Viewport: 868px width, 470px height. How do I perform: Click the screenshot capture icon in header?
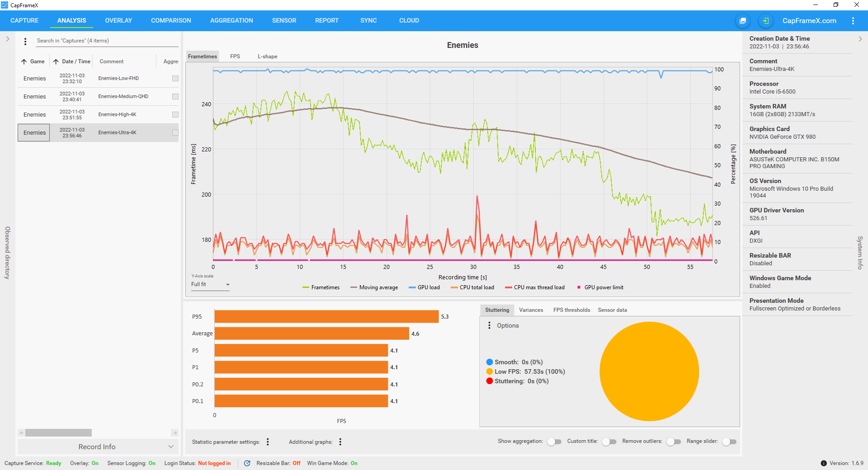pyautogui.click(x=743, y=21)
